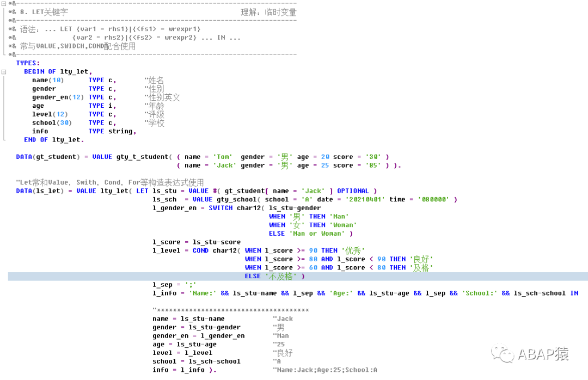This screenshot has height=380, width=588.
Task: Click the 'School:' string literal
Action: click(479, 293)
